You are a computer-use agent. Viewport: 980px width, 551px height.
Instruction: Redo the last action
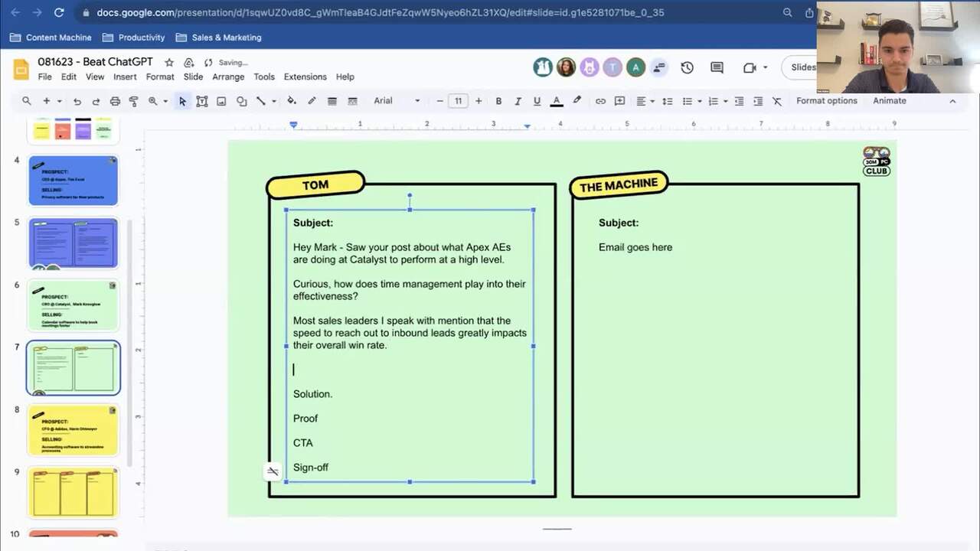(x=96, y=101)
